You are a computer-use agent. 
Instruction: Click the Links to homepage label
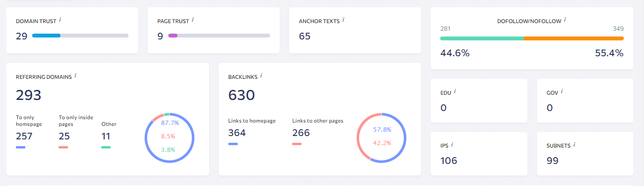[x=252, y=121]
